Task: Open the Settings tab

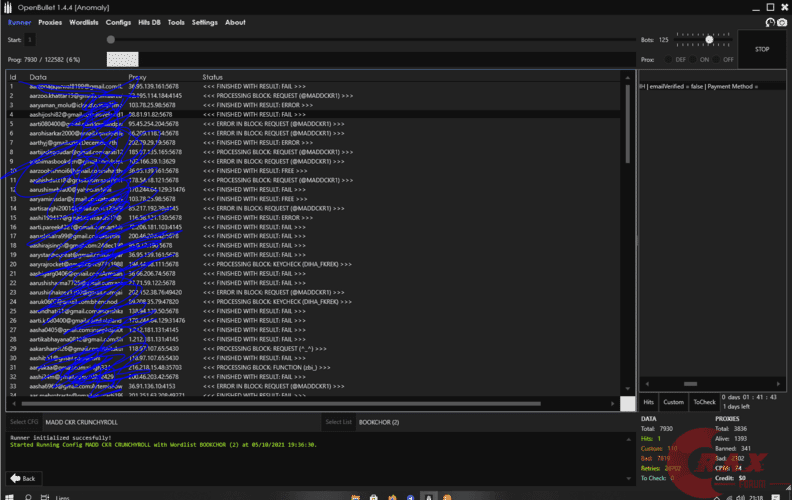Action: pos(204,22)
